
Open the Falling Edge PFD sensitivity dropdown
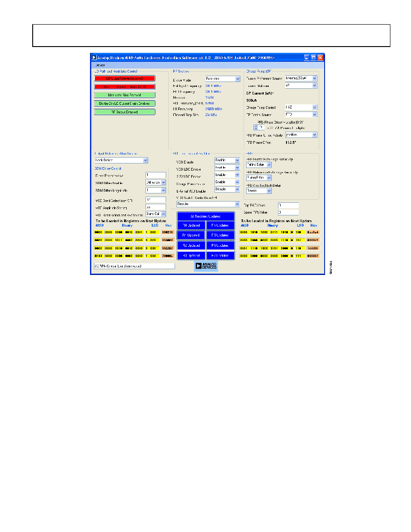tap(259, 164)
